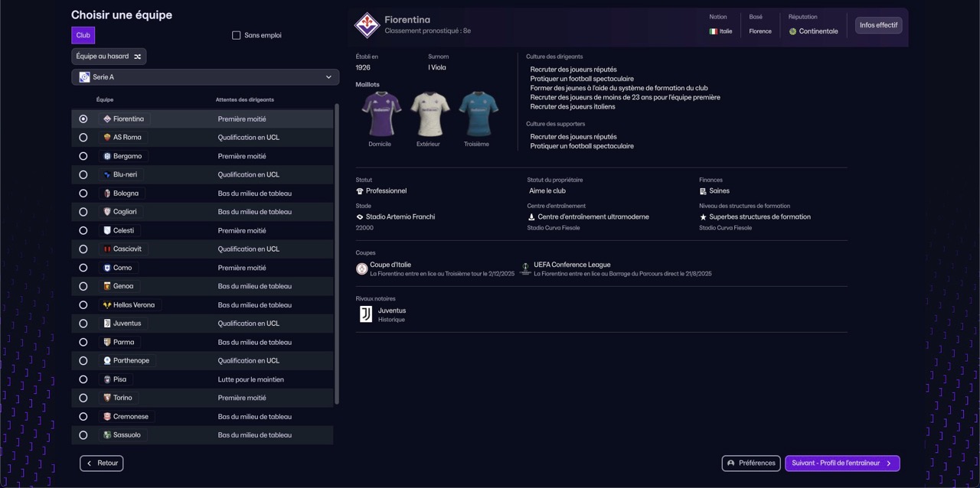Click the Italian flag icon under Nation
The height and width of the screenshot is (488, 980).
713,31
